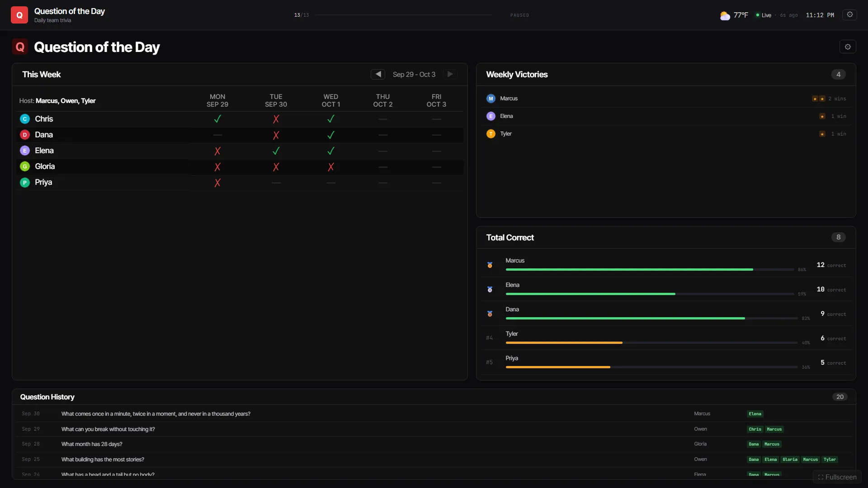This screenshot has height=488, width=868.
Task: Select the 'What month has 28 days?' question
Action: [x=92, y=444]
